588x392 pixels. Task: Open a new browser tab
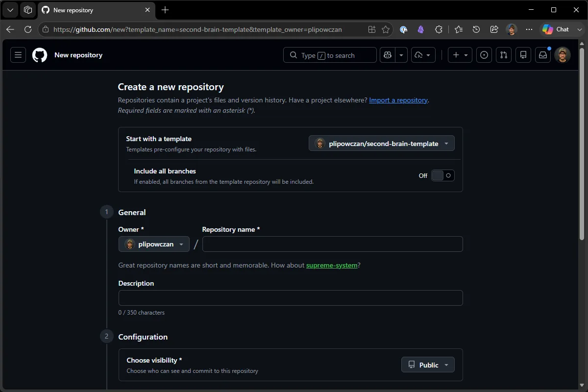coord(165,10)
